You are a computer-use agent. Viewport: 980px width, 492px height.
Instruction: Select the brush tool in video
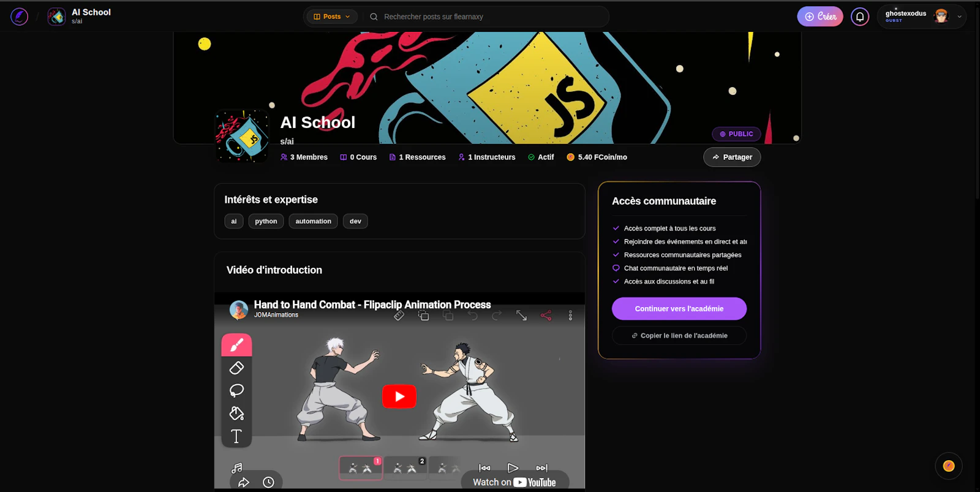coord(236,345)
